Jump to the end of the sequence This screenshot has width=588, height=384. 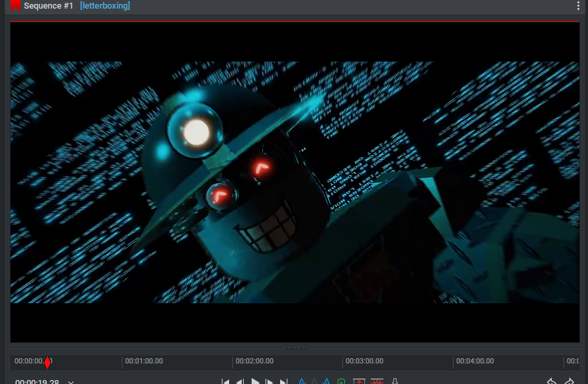tap(283, 382)
